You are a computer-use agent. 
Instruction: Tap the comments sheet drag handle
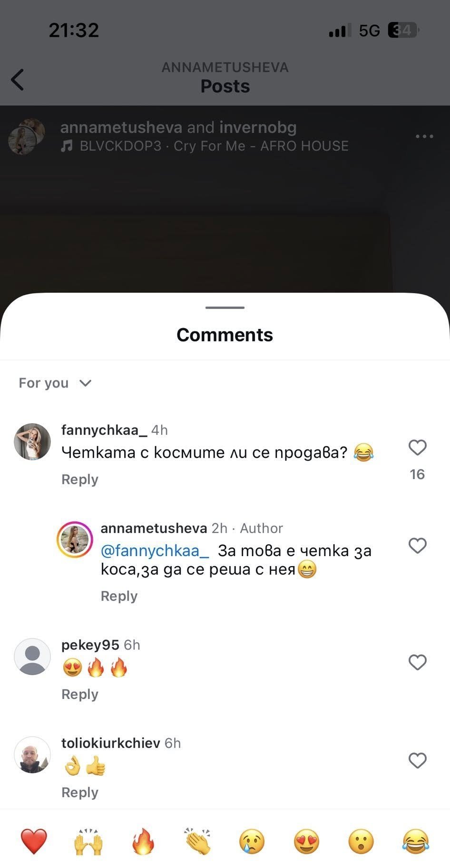[x=225, y=308]
